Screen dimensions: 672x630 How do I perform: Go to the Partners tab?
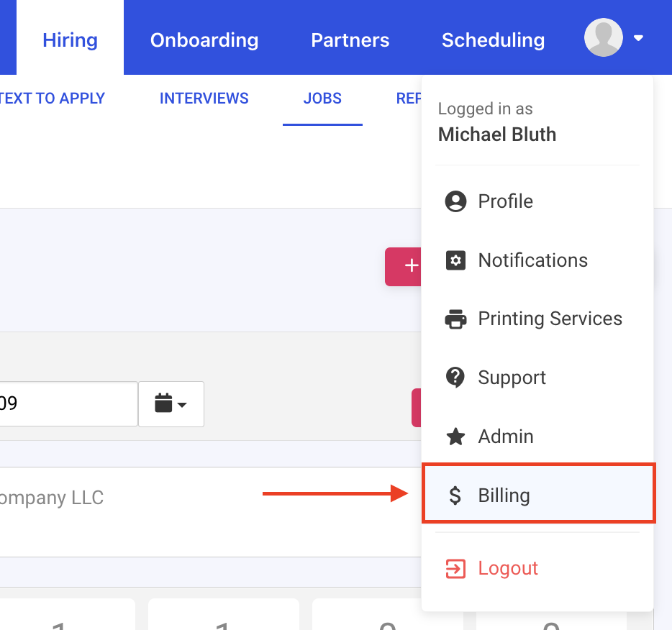point(350,40)
